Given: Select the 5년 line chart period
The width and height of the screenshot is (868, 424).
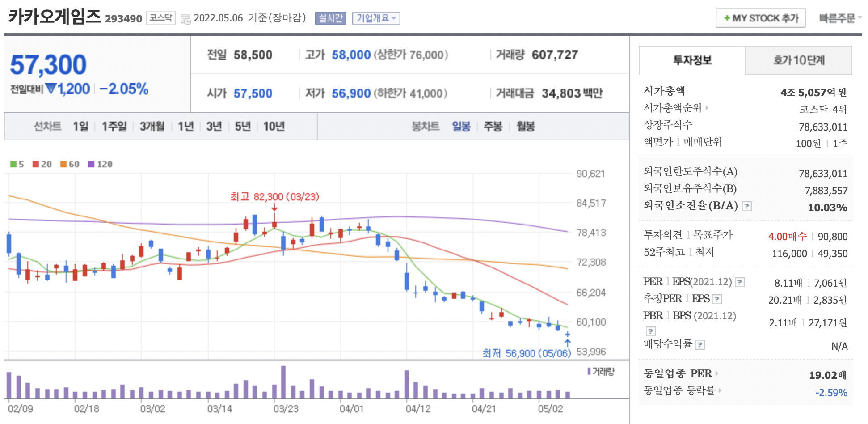Looking at the screenshot, I should (243, 127).
